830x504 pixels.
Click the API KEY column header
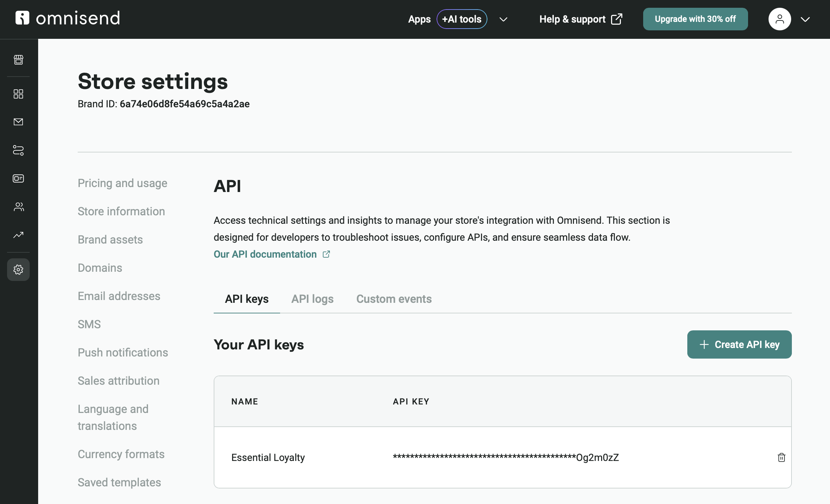pos(411,401)
